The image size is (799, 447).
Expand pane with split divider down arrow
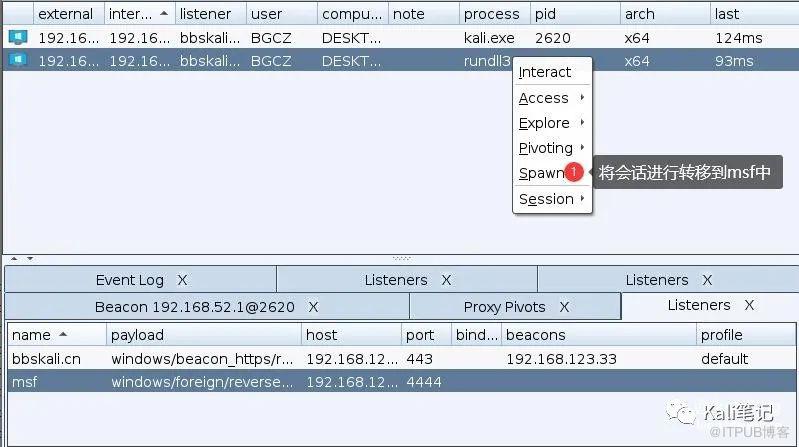pos(31,258)
